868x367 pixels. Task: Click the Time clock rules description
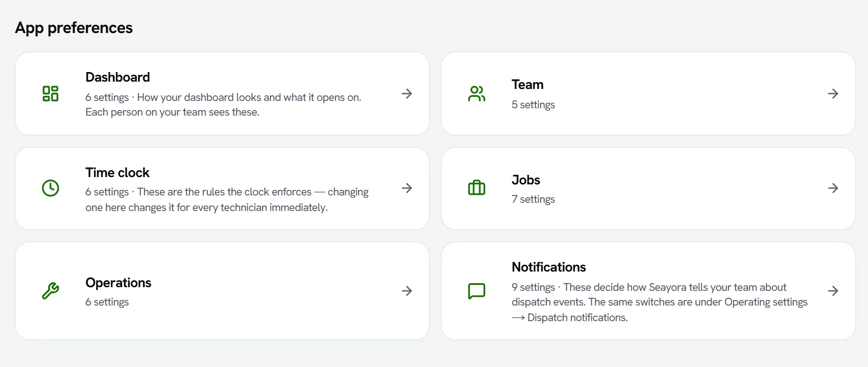pos(227,200)
